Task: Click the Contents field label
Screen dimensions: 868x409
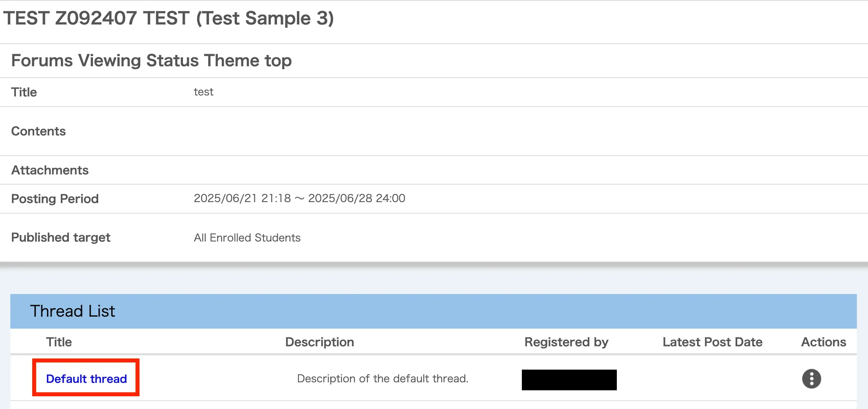Action: click(x=39, y=131)
